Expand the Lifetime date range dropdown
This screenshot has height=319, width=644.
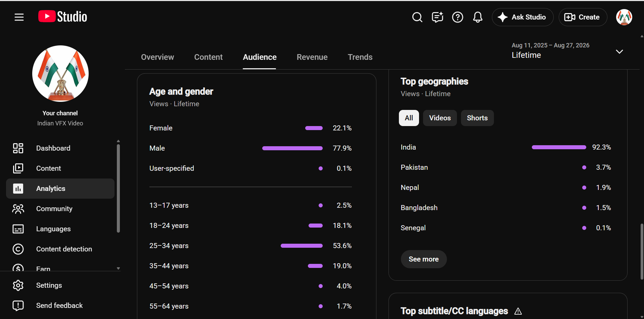click(619, 51)
